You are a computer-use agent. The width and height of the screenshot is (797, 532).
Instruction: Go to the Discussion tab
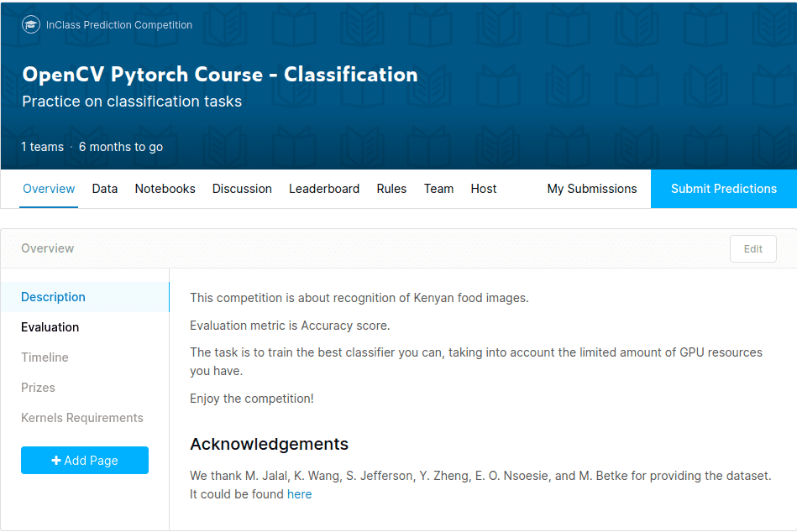tap(242, 189)
